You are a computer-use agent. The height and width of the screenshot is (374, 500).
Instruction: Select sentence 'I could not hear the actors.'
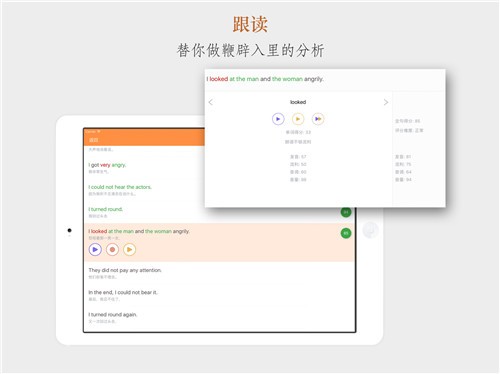(x=120, y=187)
